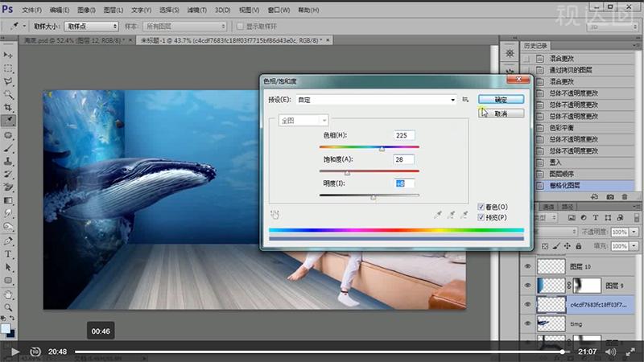Image resolution: width=644 pixels, height=362 pixels.
Task: Select the Crop tool
Action: pyautogui.click(x=8, y=107)
